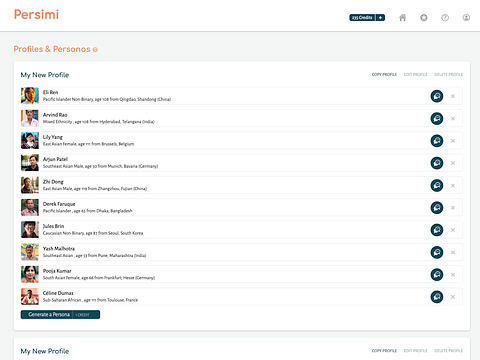This screenshot has width=480, height=360.
Task: Select Yash Malhotra persona name
Action: (x=59, y=249)
